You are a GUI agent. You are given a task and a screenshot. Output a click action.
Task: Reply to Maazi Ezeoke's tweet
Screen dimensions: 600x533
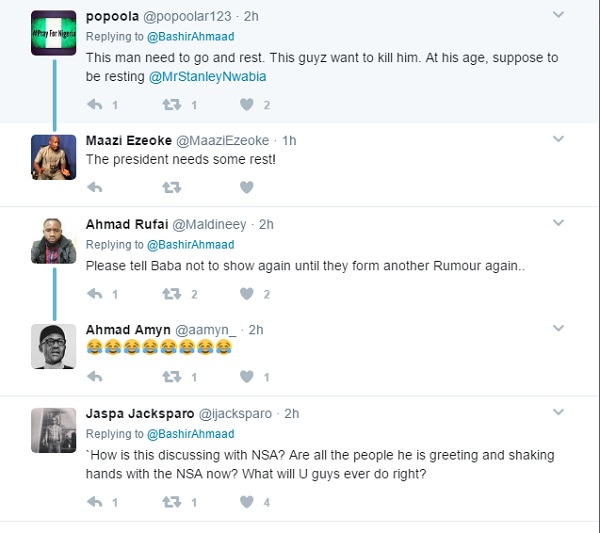tap(95, 186)
